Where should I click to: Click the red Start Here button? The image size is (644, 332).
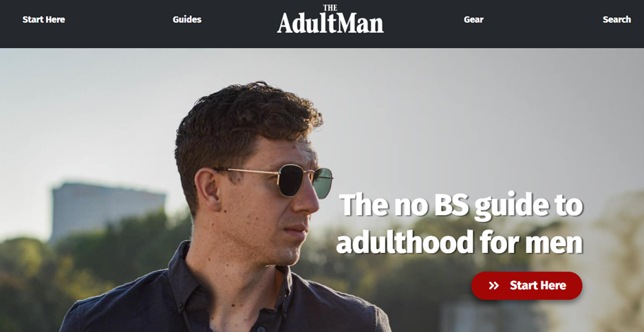tap(526, 285)
